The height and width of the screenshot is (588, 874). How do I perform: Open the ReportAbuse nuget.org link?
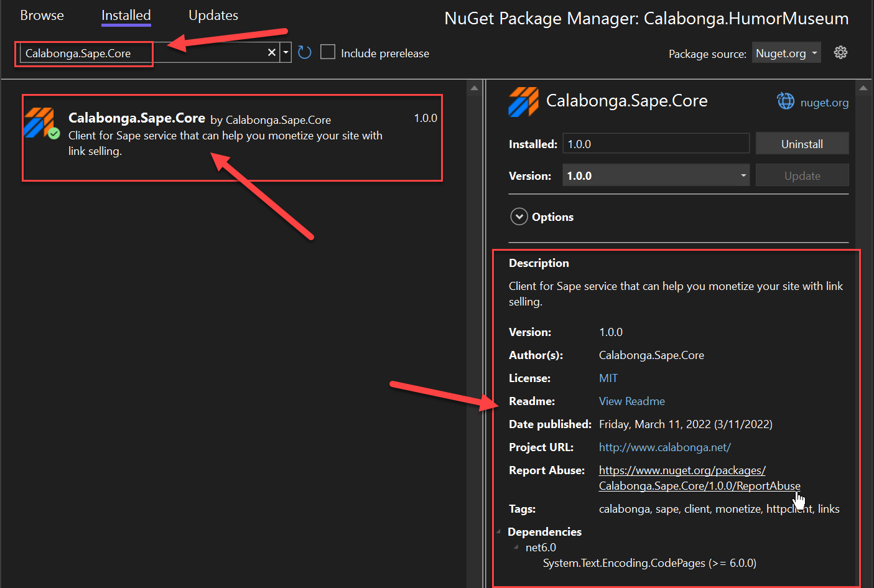(x=700, y=478)
